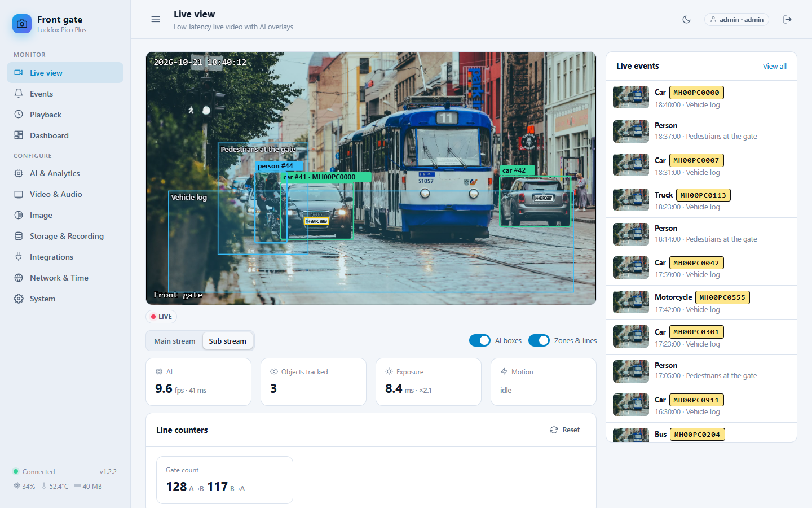Click the System gear icon
Image resolution: width=812 pixels, height=508 pixels.
pos(19,299)
